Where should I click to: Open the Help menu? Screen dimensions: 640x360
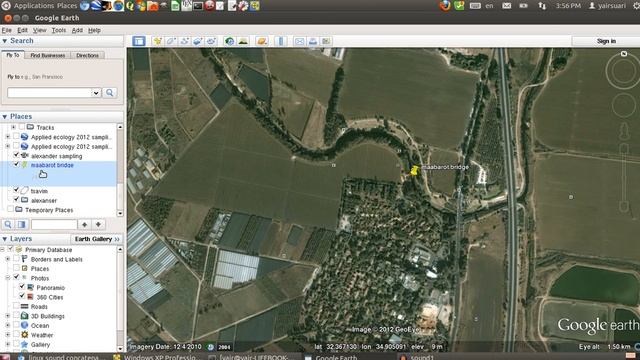click(94, 30)
